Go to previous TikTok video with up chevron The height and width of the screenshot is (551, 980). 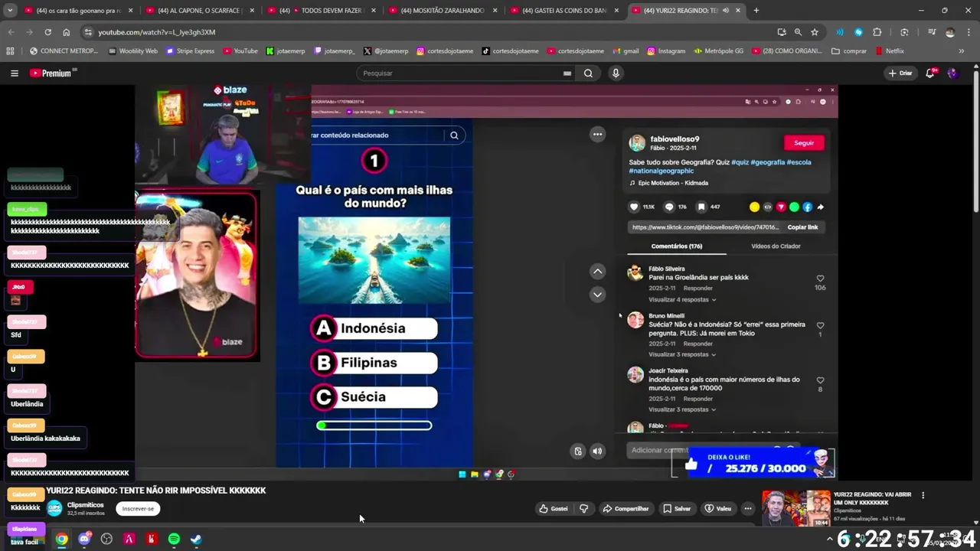click(598, 272)
